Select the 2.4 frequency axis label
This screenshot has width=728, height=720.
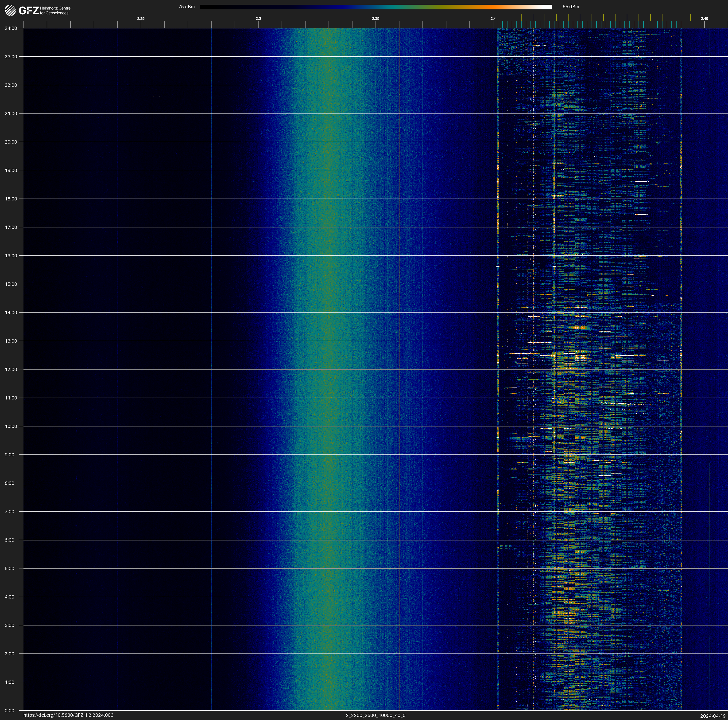pos(493,19)
